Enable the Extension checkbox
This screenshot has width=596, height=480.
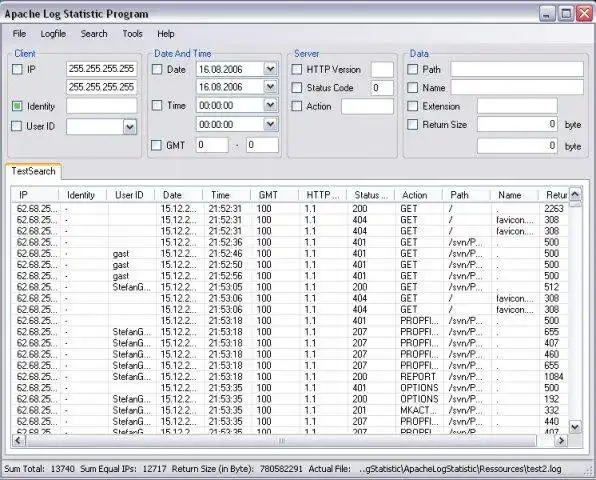pos(412,106)
